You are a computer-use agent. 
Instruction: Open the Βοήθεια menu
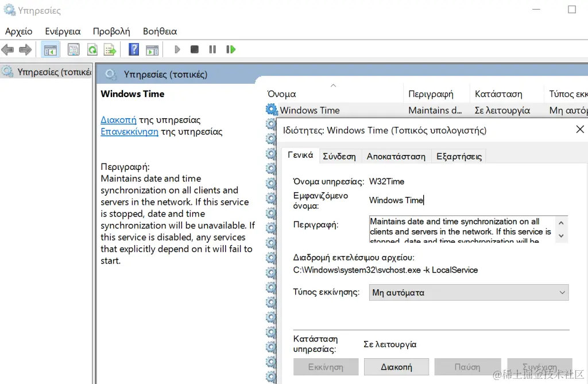click(x=160, y=31)
